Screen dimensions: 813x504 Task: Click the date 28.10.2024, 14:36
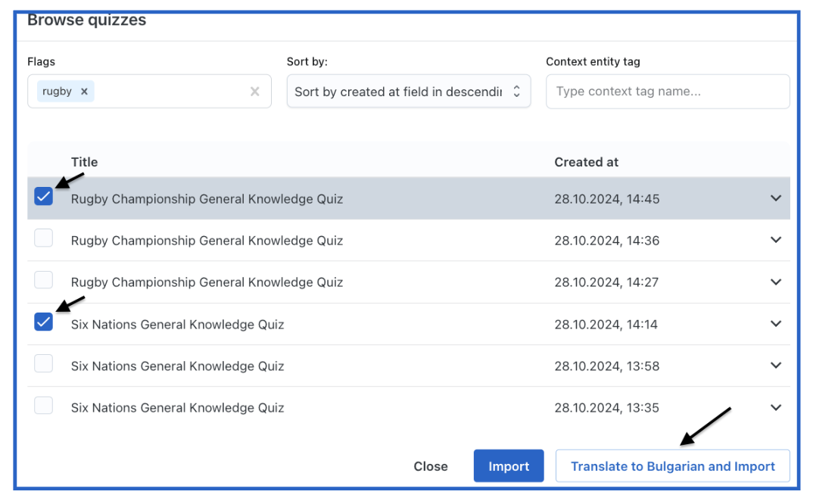[606, 241]
